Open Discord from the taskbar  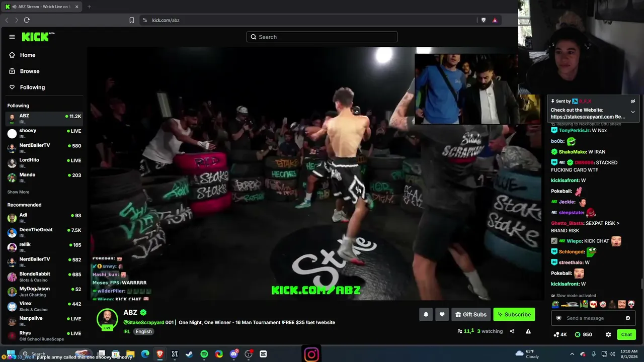(234, 354)
